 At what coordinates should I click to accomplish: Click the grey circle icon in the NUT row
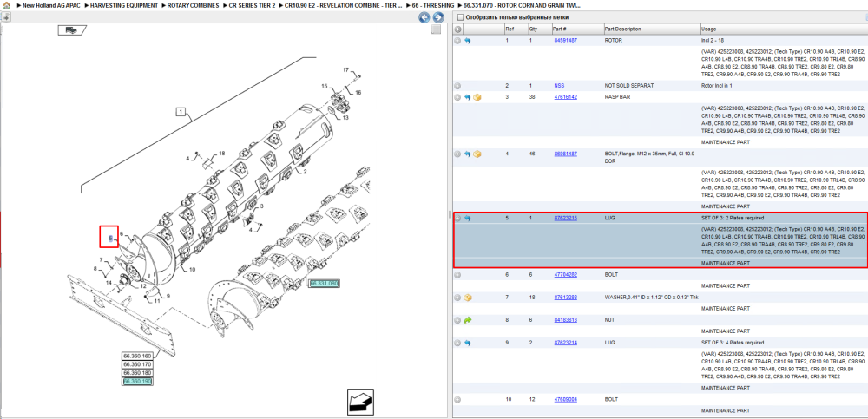point(457,320)
